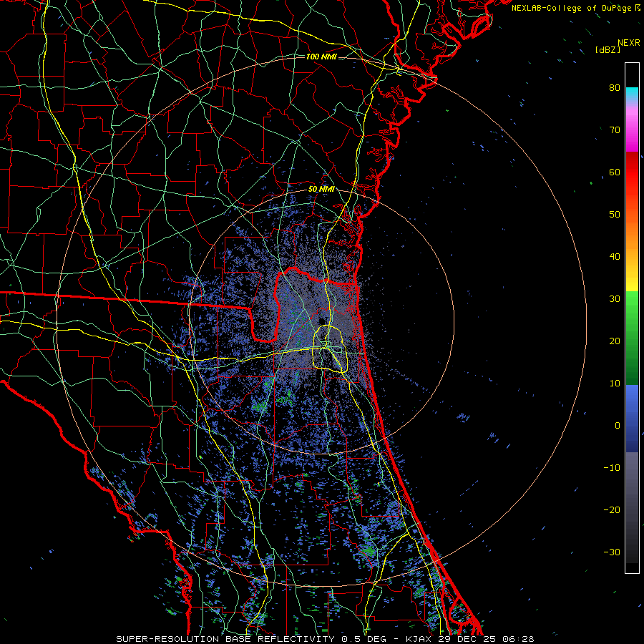Click the green segment of the reflectivity color bar
Screen dimensions: 644x644
click(x=632, y=338)
